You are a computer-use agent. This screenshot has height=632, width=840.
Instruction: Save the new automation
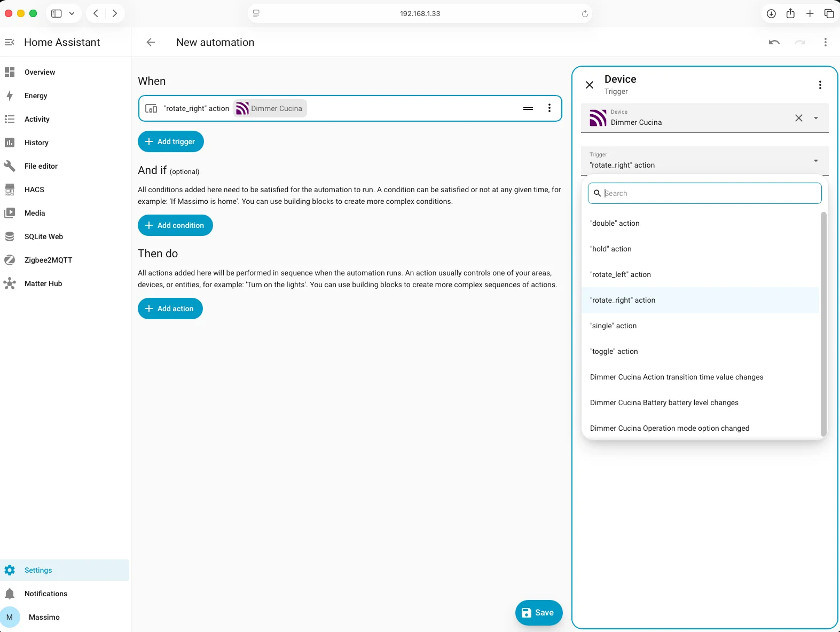(539, 613)
